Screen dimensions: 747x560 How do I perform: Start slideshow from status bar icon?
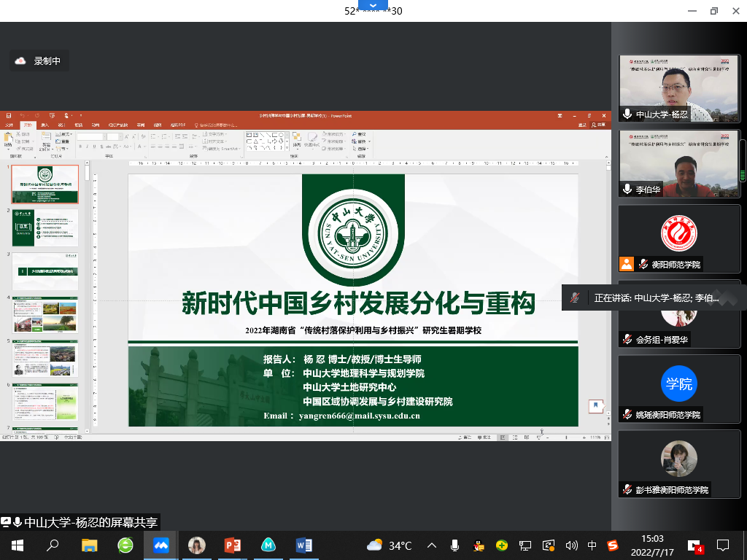tap(538, 437)
